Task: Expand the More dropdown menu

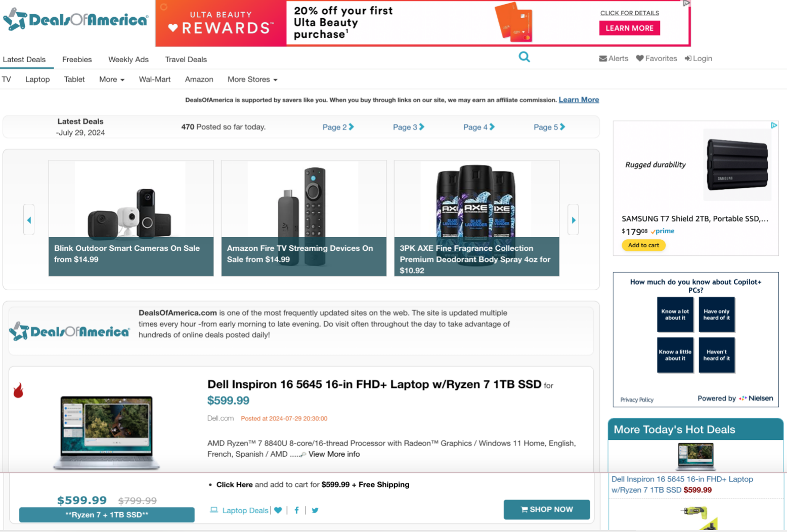Action: tap(112, 79)
